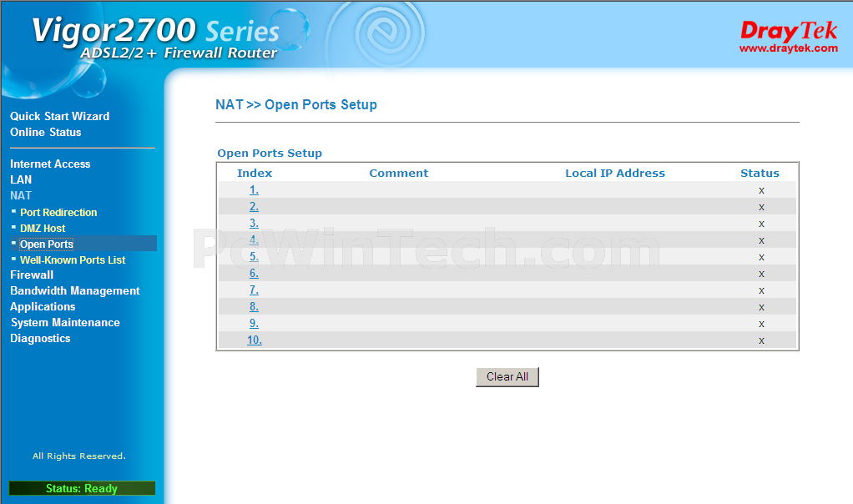The width and height of the screenshot is (853, 504).
Task: Open Well-Known Ports List page
Action: (x=73, y=260)
